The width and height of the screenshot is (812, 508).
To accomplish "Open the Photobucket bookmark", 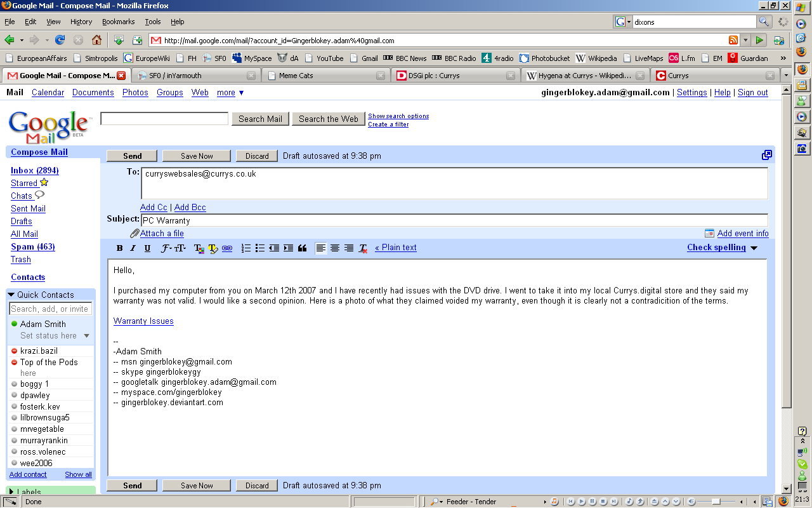I will click(544, 58).
